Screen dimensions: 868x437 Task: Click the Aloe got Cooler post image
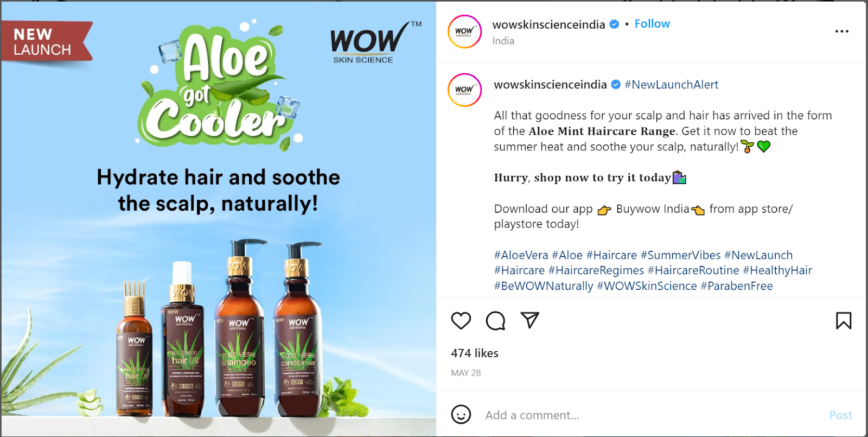pos(219,219)
